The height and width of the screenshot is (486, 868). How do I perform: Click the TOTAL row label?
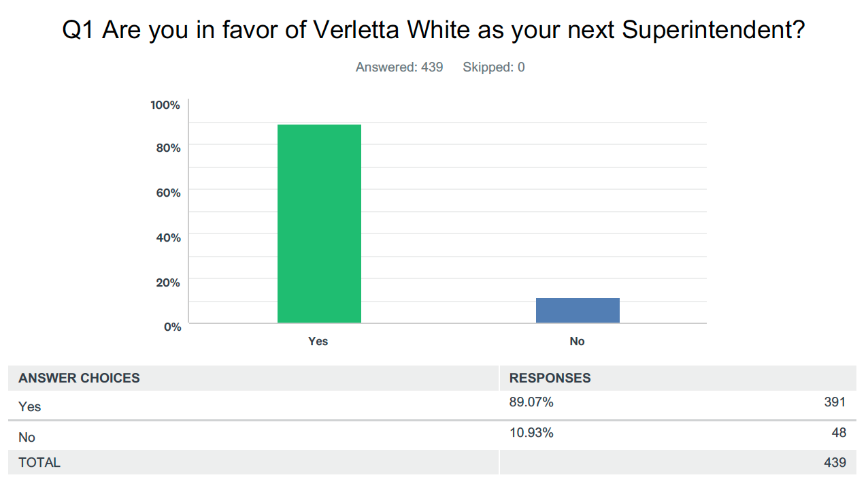pyautogui.click(x=39, y=462)
